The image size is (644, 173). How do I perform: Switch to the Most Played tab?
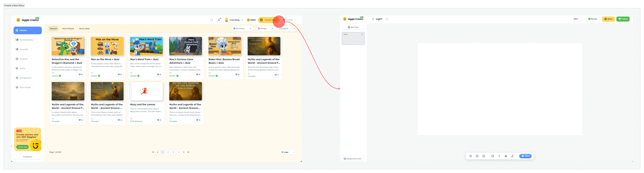tap(68, 29)
